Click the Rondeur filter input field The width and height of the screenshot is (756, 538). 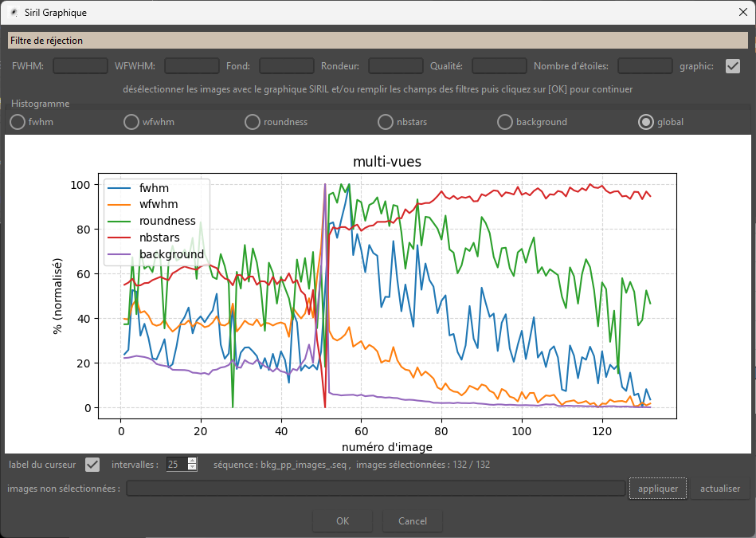click(x=396, y=65)
